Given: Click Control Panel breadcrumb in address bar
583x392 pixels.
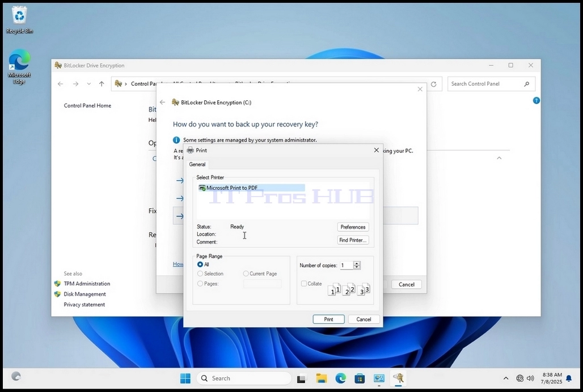Looking at the screenshot, I should (x=143, y=84).
